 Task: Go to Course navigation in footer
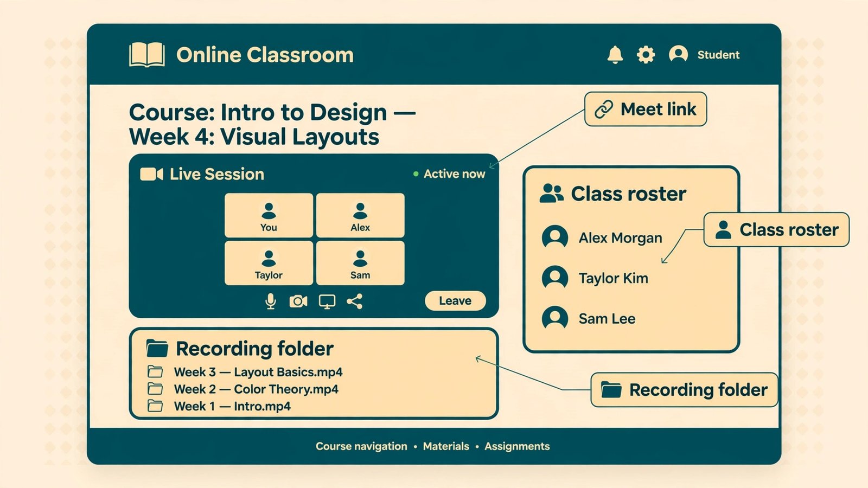click(x=361, y=446)
